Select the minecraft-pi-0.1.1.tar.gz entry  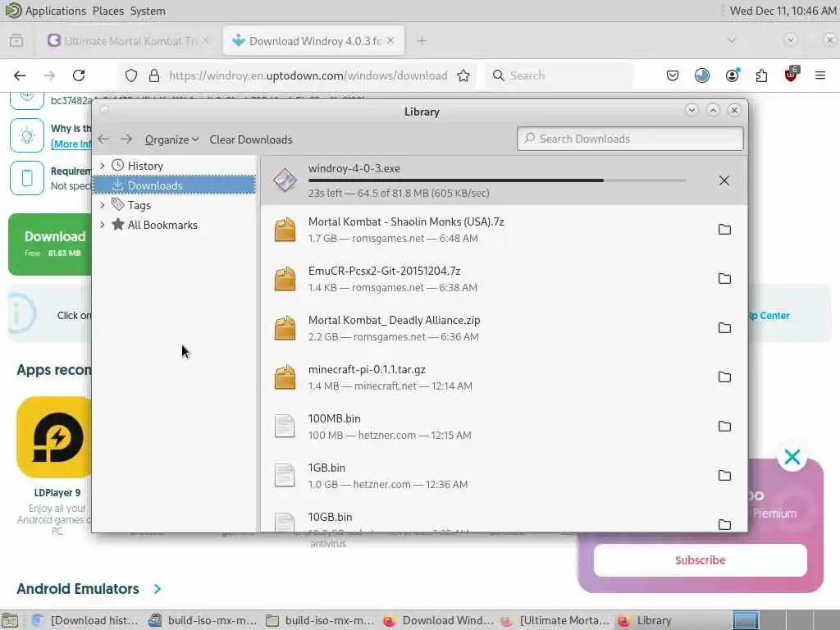(x=504, y=377)
